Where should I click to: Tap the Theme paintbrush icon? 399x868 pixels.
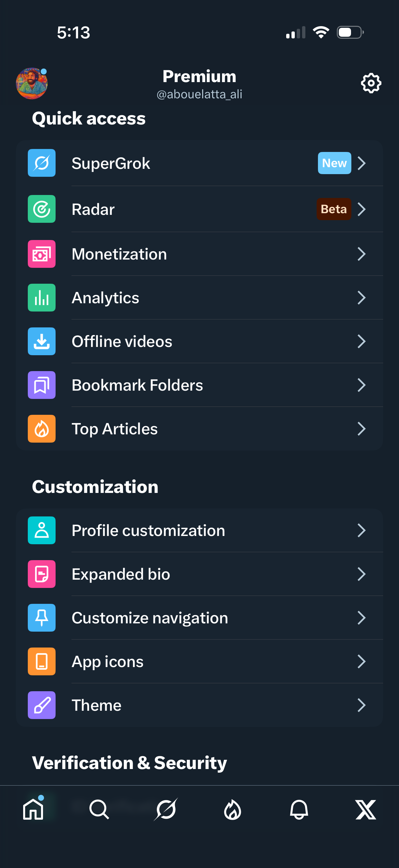point(41,705)
